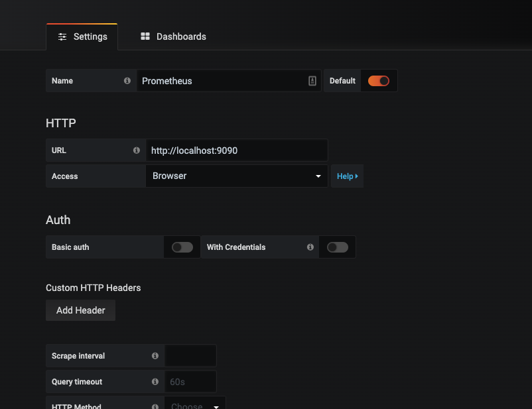
Task: Click the Scrape interval info icon
Action: (155, 356)
